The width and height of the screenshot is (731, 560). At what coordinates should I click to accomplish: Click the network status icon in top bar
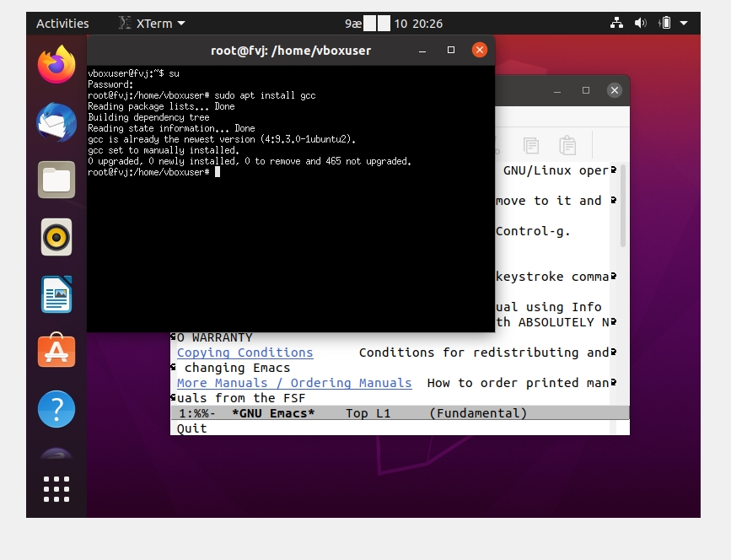[x=617, y=23]
